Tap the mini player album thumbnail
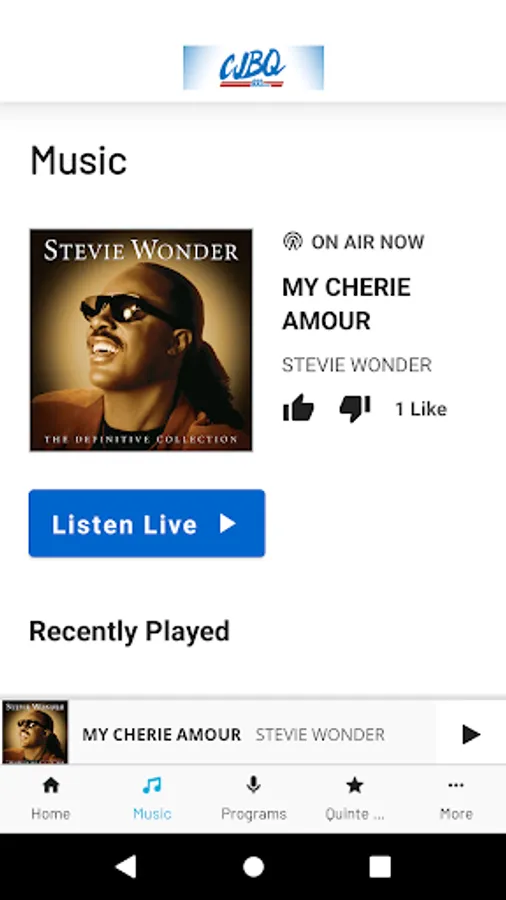506x900 pixels. 35,732
